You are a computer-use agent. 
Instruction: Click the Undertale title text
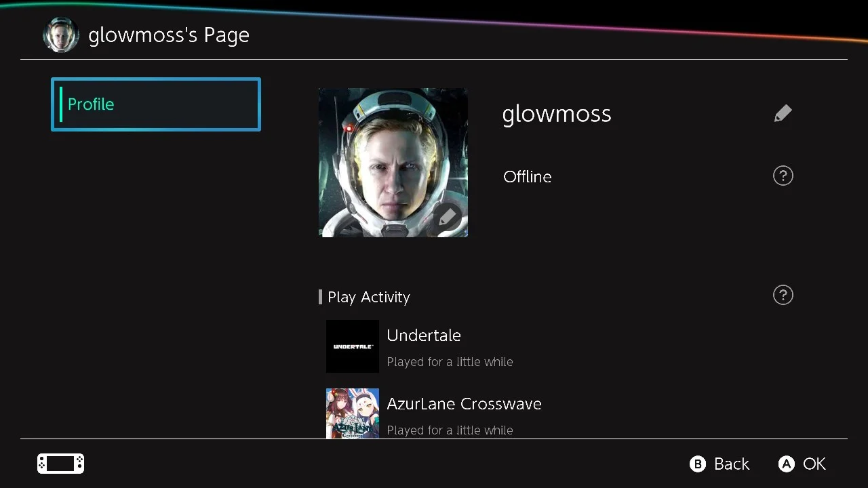(424, 335)
